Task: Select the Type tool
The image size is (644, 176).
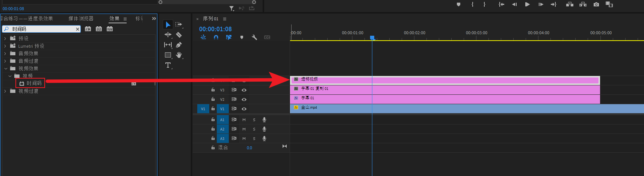Action: pyautogui.click(x=168, y=65)
